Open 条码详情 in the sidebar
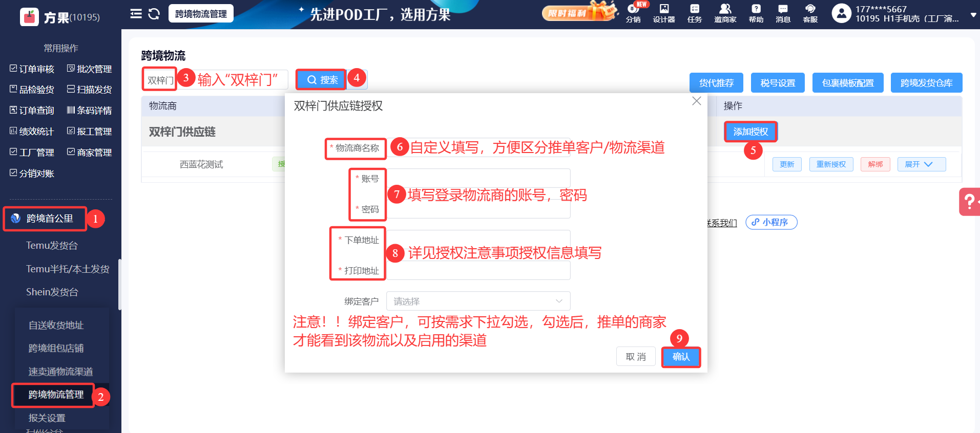Screen dimensions: 980x433 [x=90, y=111]
